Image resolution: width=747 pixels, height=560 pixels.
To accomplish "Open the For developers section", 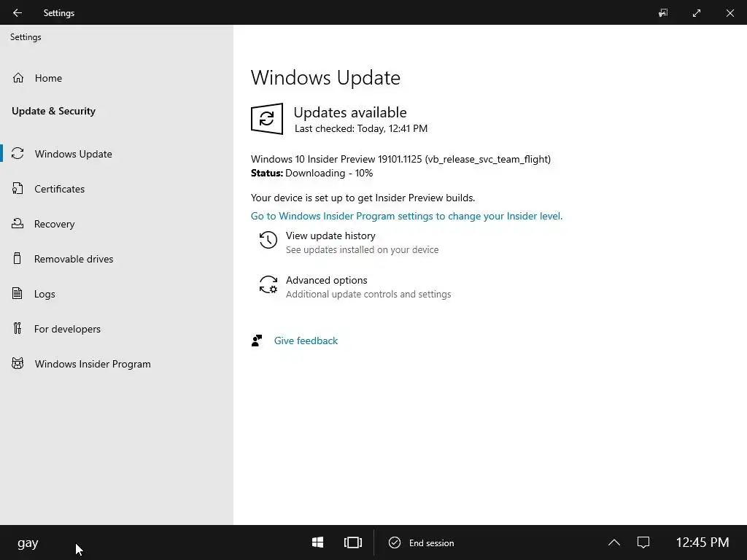I will pyautogui.click(x=67, y=329).
